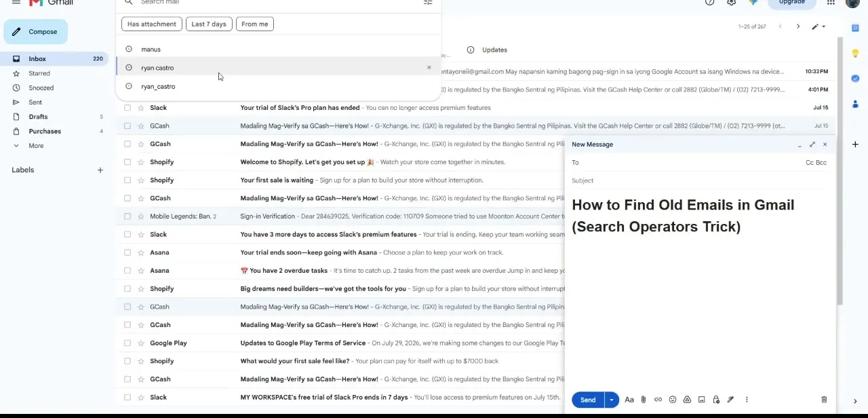Image resolution: width=868 pixels, height=418 pixels.
Task: Discard draft with the trash icon
Action: [824, 400]
